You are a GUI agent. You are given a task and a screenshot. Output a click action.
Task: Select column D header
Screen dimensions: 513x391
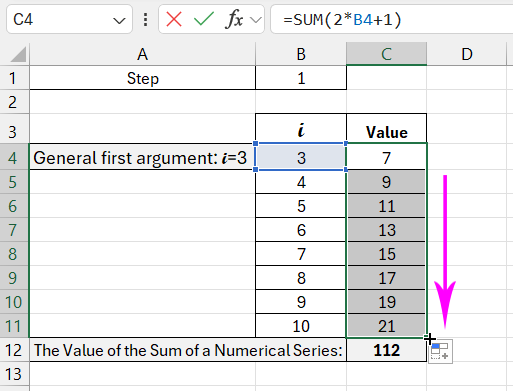pyautogui.click(x=467, y=54)
